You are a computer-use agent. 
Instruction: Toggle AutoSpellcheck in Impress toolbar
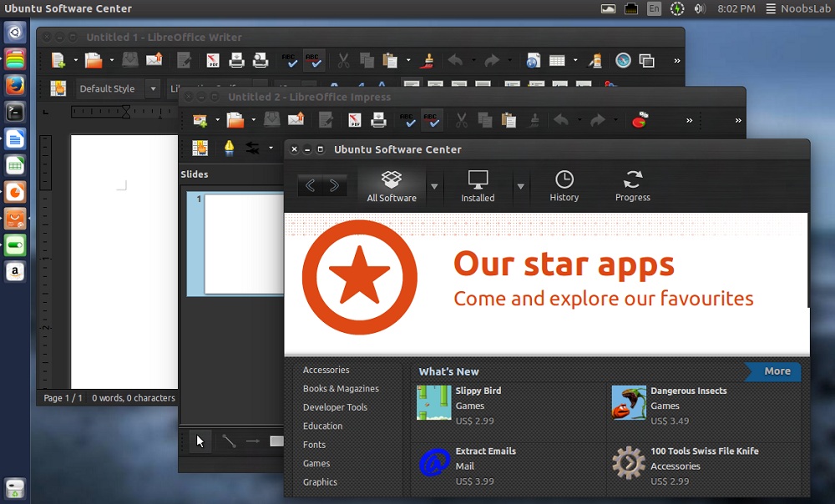pos(432,120)
